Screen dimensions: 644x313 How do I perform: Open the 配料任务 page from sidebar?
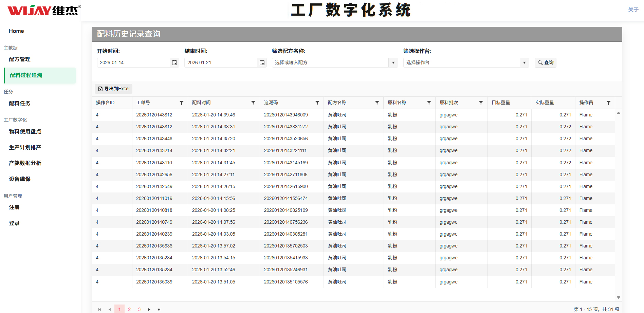(x=19, y=103)
